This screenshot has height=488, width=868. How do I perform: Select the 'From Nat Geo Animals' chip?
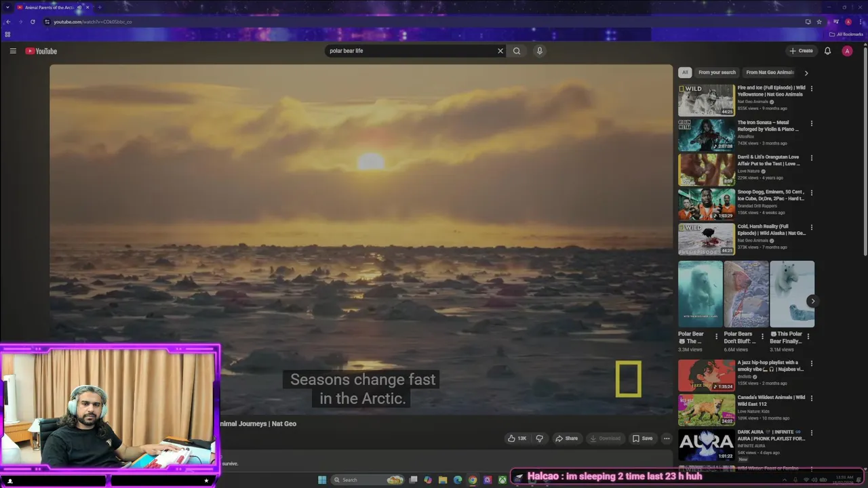click(x=770, y=73)
